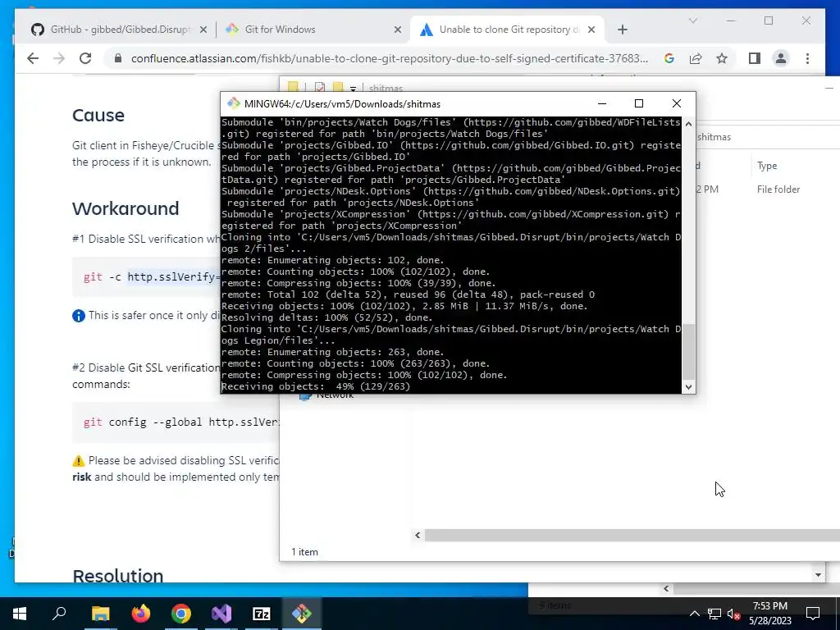
Task: Open Chrome three-dot menu
Action: [x=807, y=58]
